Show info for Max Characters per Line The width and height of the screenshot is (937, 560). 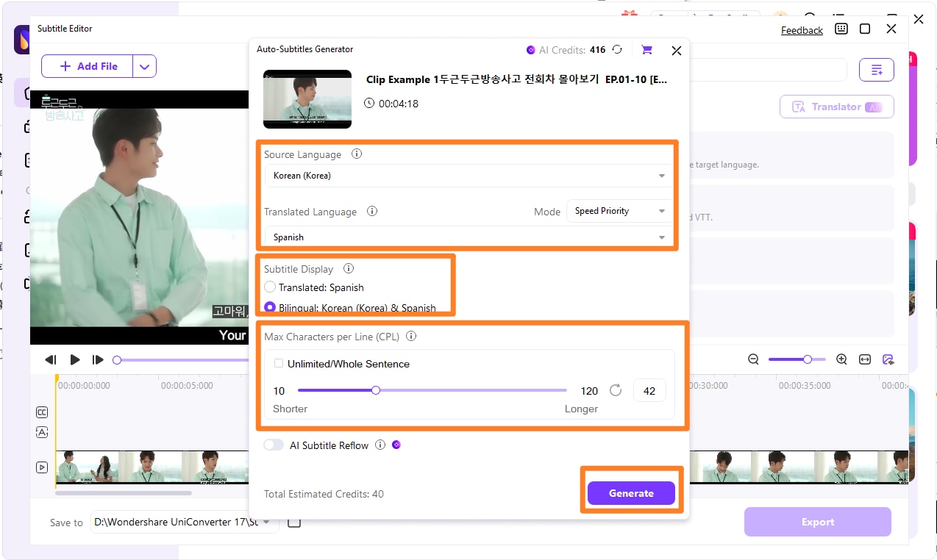[411, 336]
